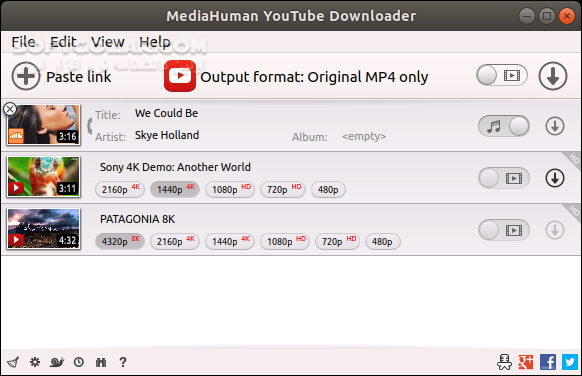
Task: Toggle global audio/video switch in toolbar
Action: (x=502, y=75)
